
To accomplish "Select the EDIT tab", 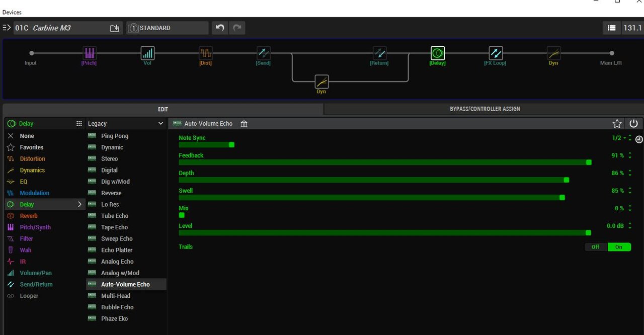I will coord(163,109).
